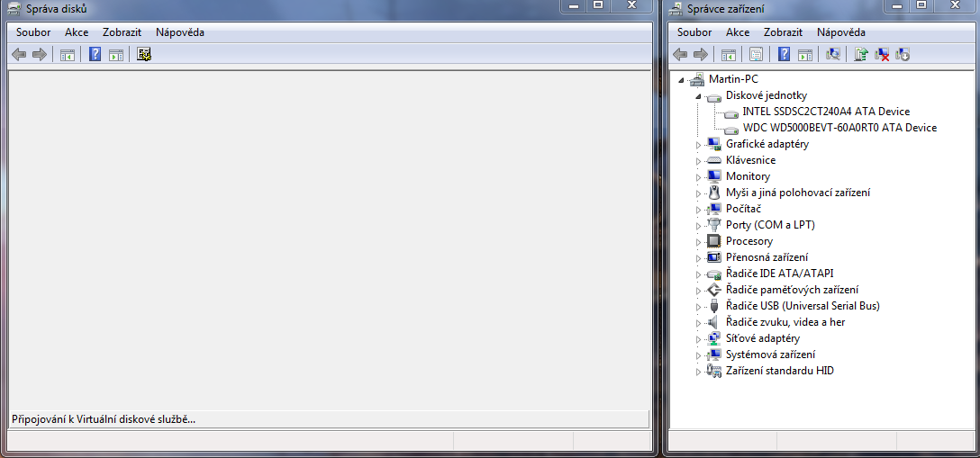Uninstall device using the red X icon
Image resolution: width=980 pixels, height=458 pixels.
[x=882, y=54]
